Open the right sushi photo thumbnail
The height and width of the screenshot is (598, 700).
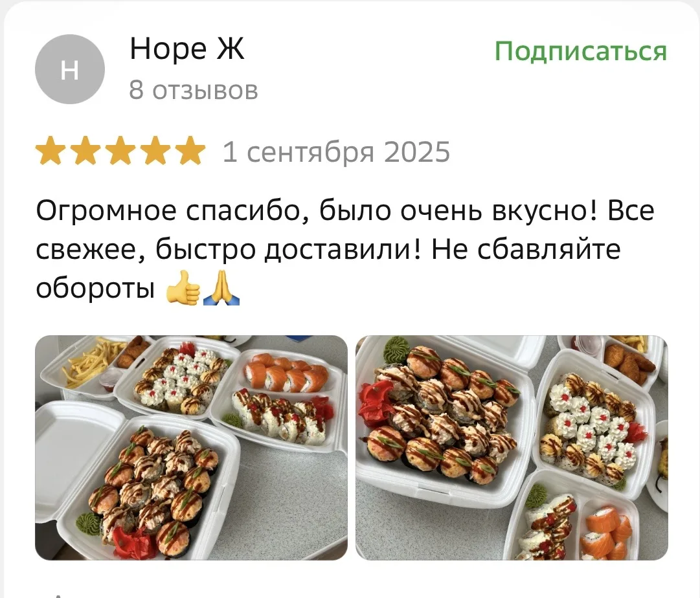click(512, 448)
